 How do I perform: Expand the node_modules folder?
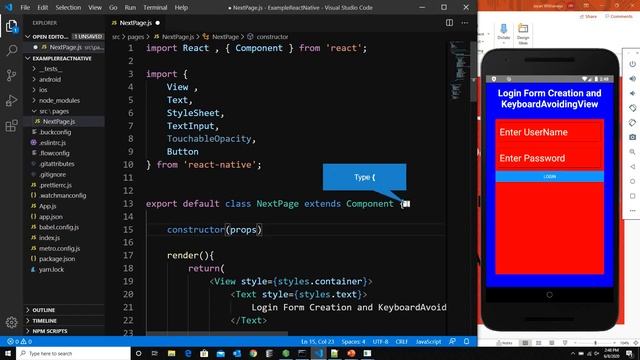(x=64, y=100)
